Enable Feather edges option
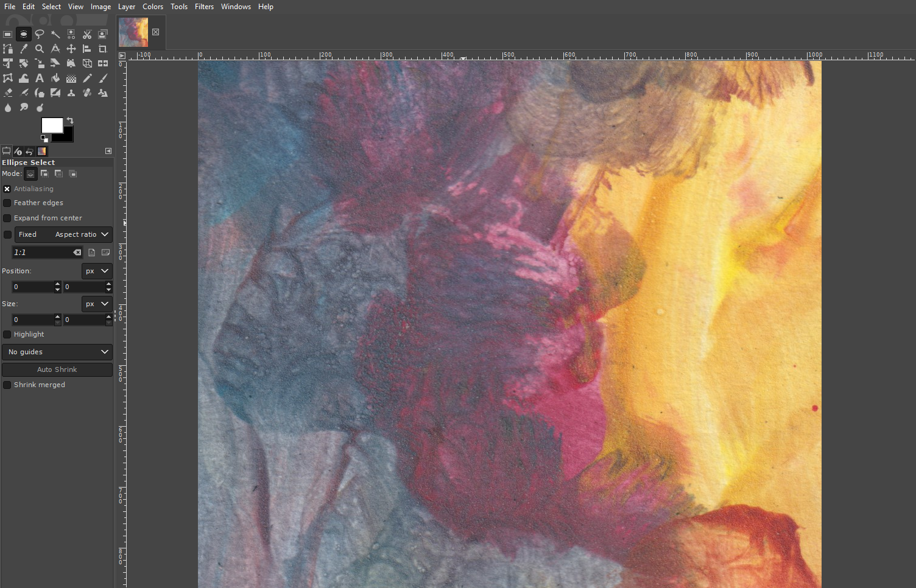This screenshot has width=916, height=588. pos(7,203)
